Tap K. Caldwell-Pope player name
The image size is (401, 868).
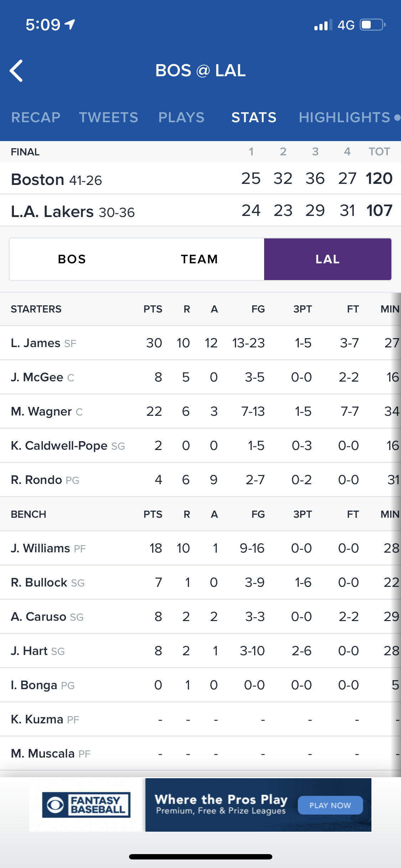pos(59,445)
